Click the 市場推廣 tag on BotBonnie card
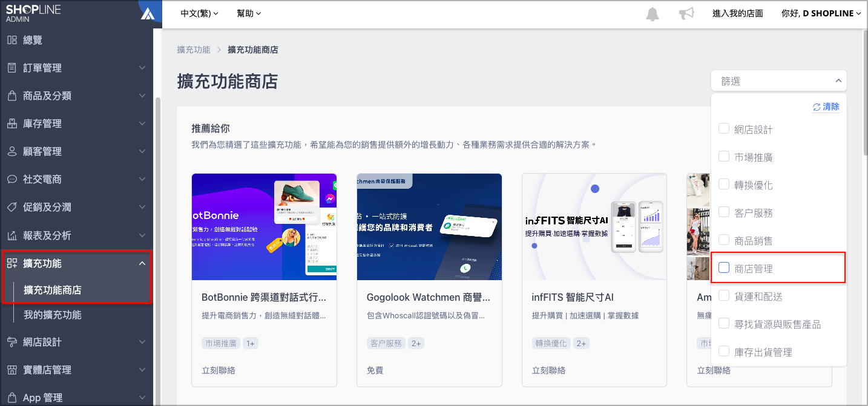 (x=220, y=343)
